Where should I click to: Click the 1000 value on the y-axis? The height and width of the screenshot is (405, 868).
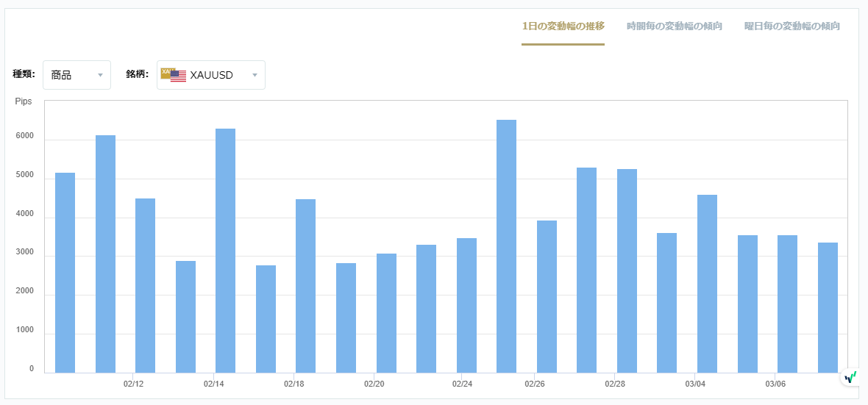point(24,330)
